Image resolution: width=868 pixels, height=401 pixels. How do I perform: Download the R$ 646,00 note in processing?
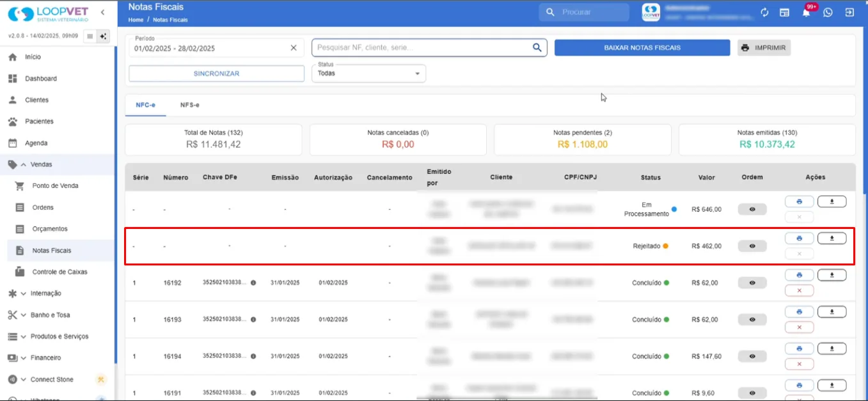click(x=832, y=201)
